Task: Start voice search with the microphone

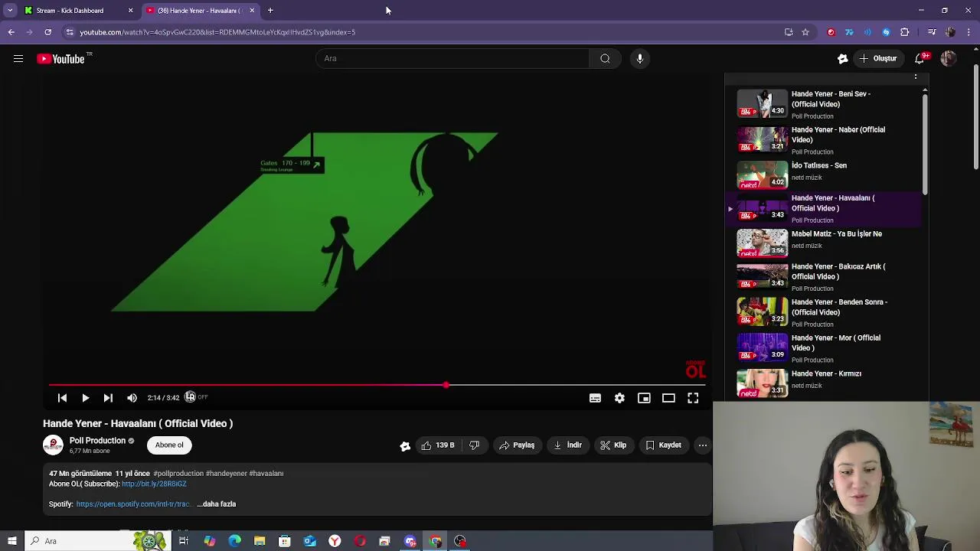Action: 640,58
